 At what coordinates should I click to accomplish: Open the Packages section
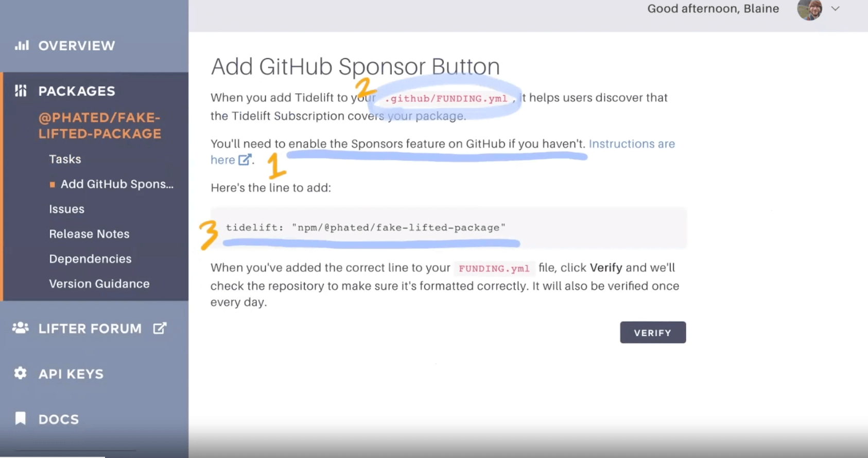77,91
